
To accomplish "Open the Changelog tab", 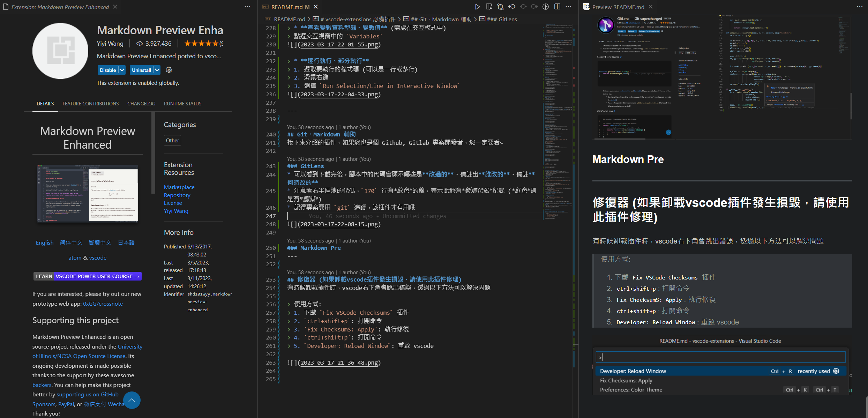I will pos(141,104).
